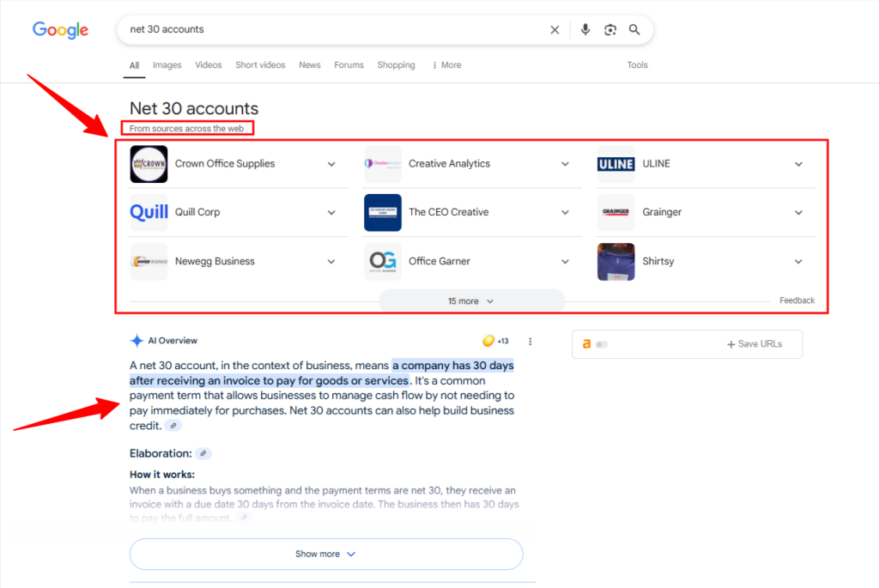Click 'From sources across the web' text
The image size is (879, 588).
pyautogui.click(x=186, y=129)
